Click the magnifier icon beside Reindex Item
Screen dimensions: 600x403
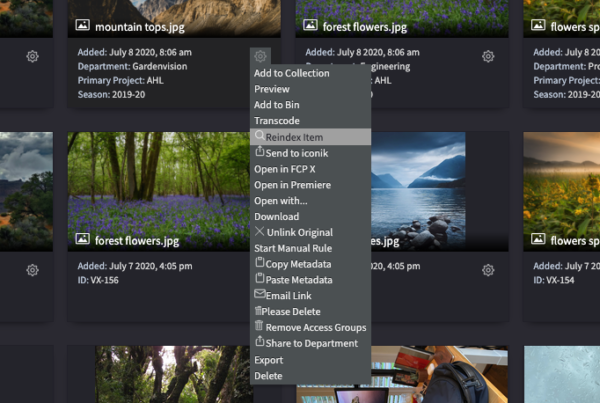point(259,136)
